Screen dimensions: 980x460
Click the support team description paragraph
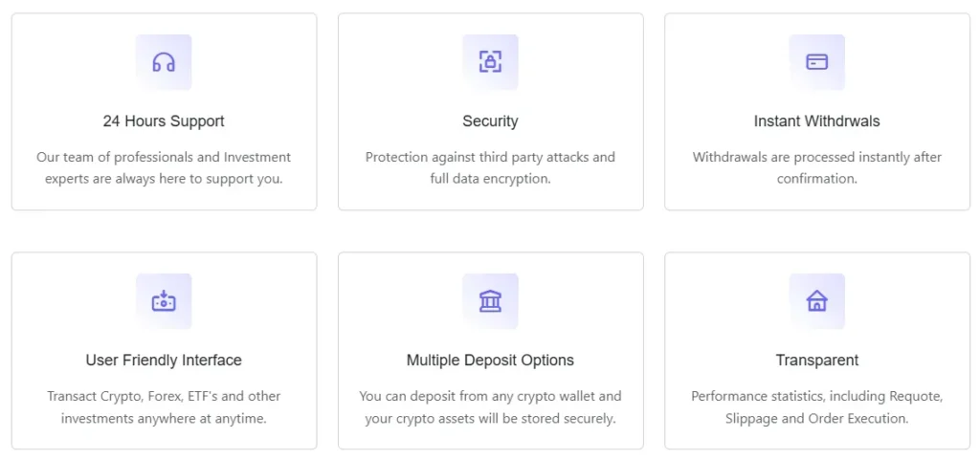click(x=164, y=167)
